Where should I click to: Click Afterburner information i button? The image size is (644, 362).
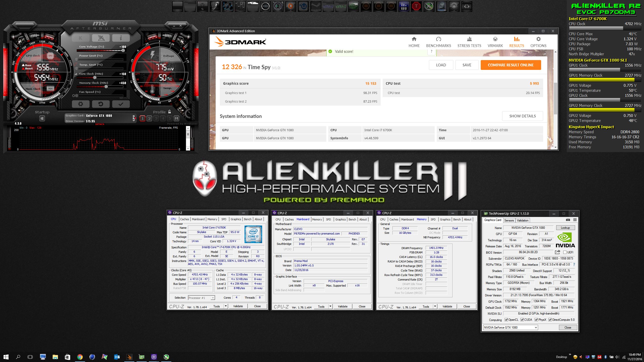(121, 38)
